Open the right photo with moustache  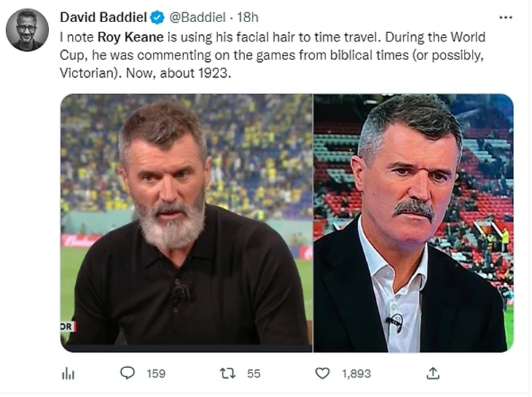(413, 223)
